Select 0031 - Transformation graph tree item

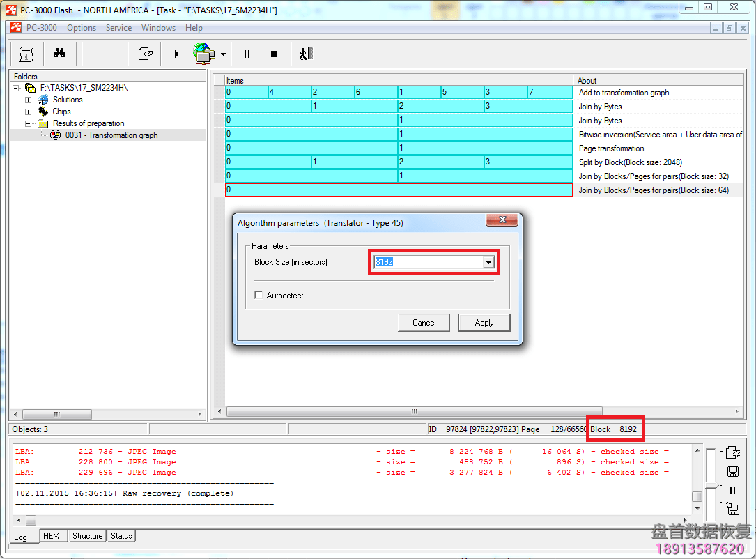[x=111, y=135]
